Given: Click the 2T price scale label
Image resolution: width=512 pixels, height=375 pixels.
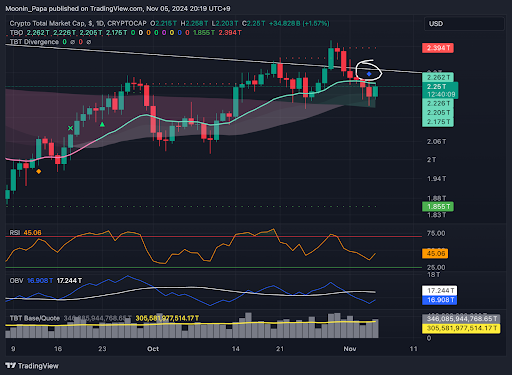Looking at the screenshot, I should [431, 160].
